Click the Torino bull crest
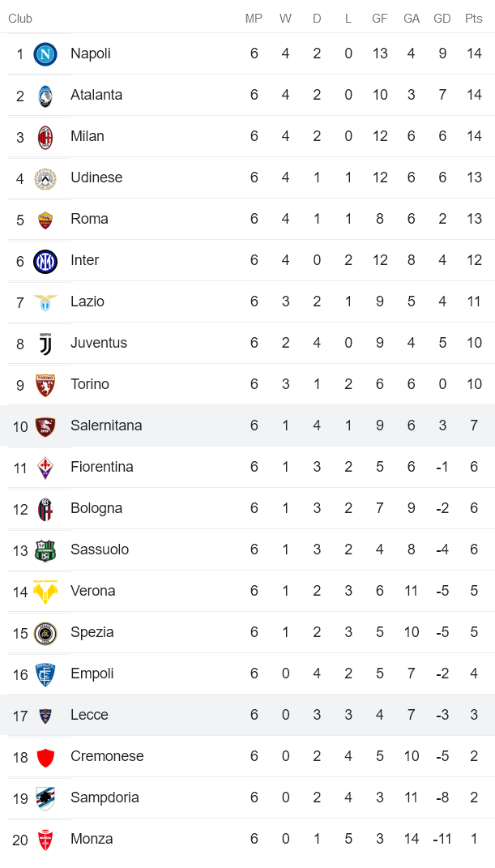 [45, 385]
